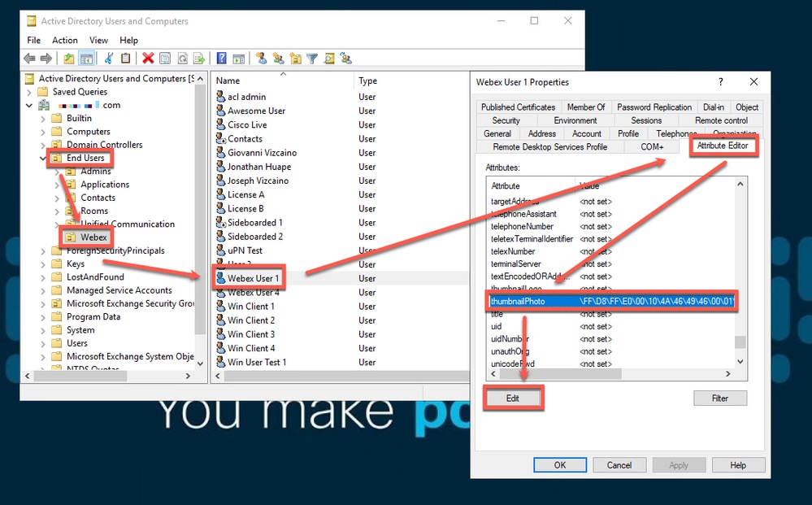Image resolution: width=812 pixels, height=505 pixels.
Task: Create new organizational unit toolbar icon
Action: (296, 59)
